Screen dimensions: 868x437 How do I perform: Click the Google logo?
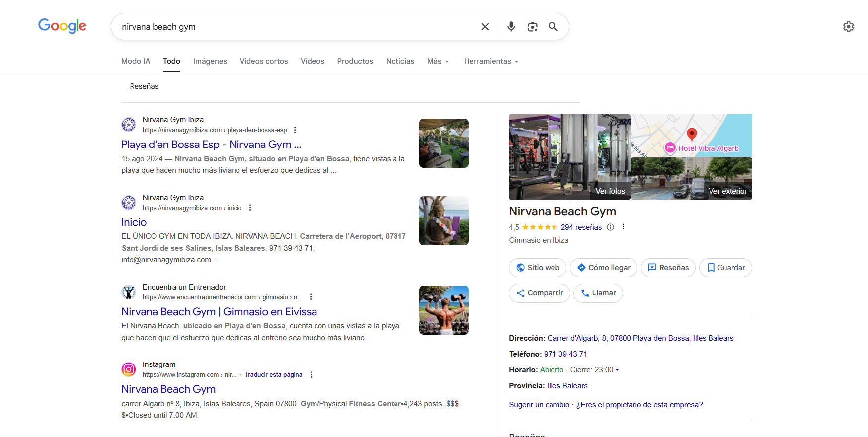click(62, 26)
